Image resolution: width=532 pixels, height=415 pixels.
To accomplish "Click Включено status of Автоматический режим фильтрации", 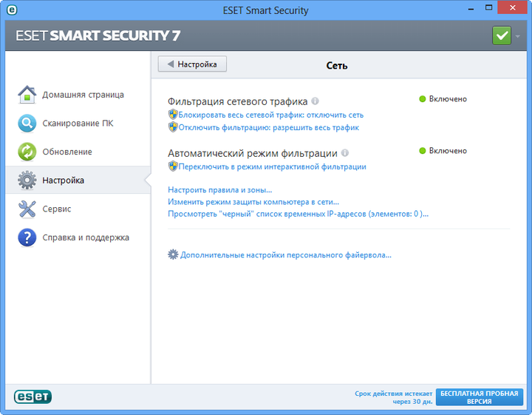I will point(443,150).
